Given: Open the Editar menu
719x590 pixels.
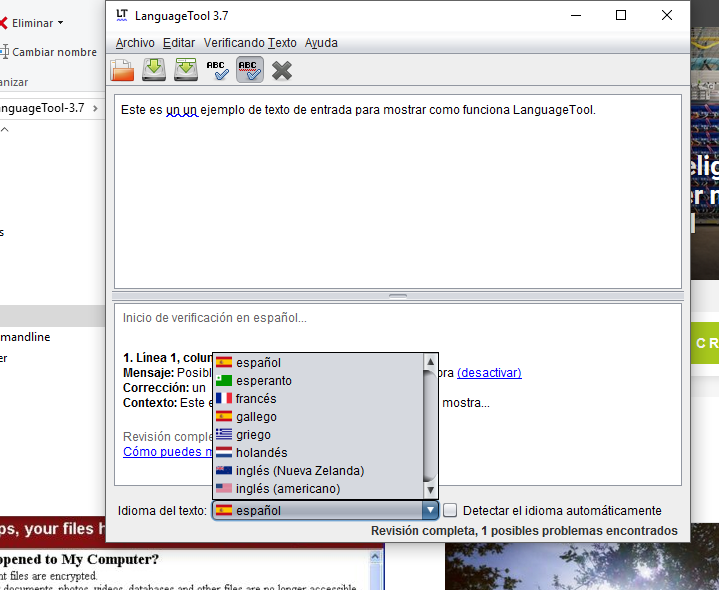Looking at the screenshot, I should coord(179,43).
